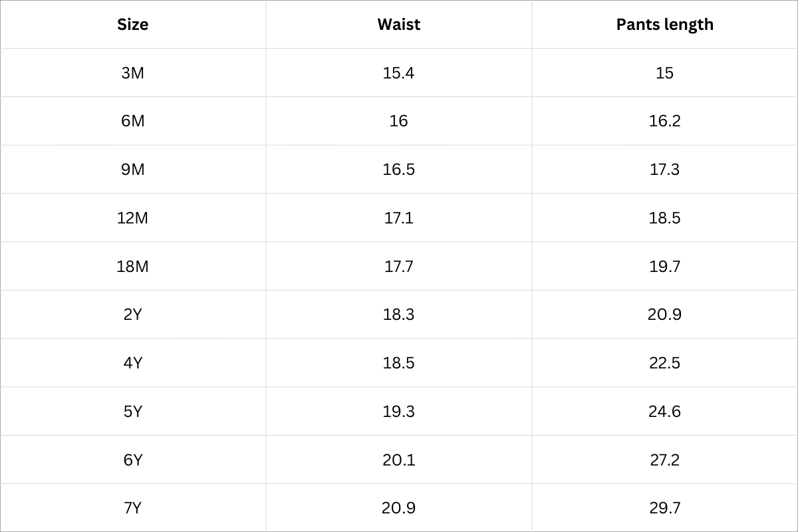Select the 9M size cell
798x532 pixels.
tap(133, 170)
